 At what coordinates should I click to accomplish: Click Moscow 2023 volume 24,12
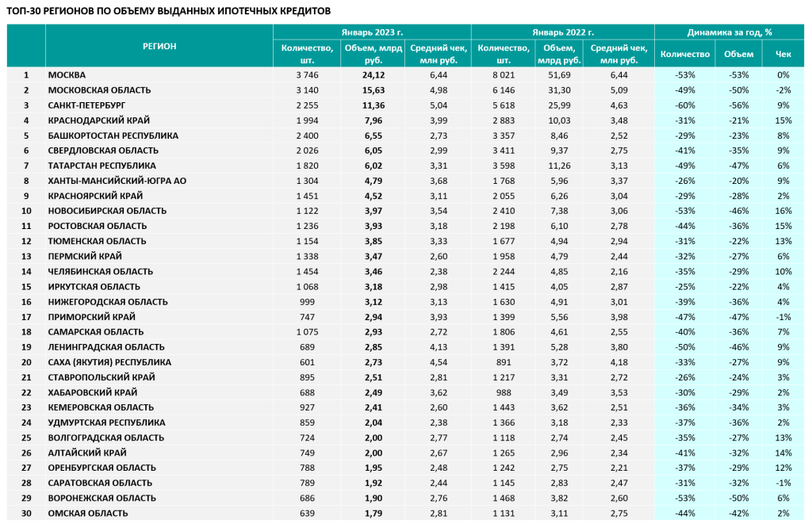coord(373,75)
